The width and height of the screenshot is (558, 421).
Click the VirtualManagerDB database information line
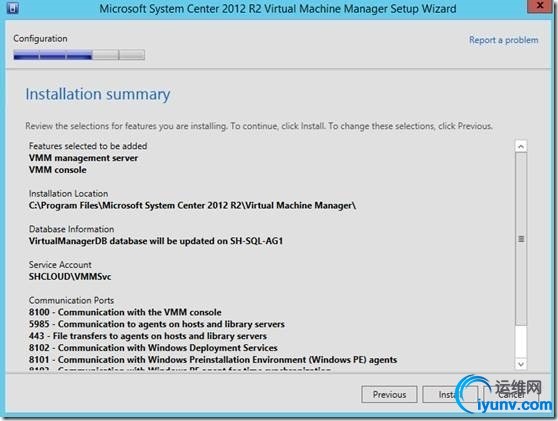(156, 241)
